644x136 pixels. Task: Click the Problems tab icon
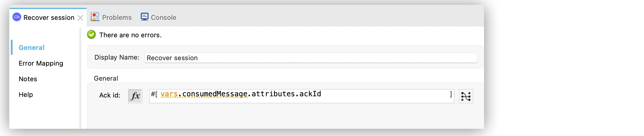pos(95,17)
